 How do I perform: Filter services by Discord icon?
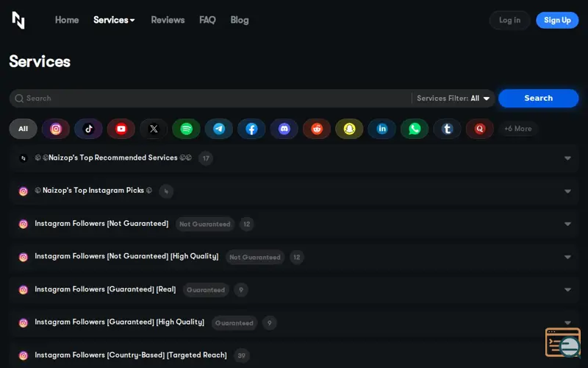(284, 129)
